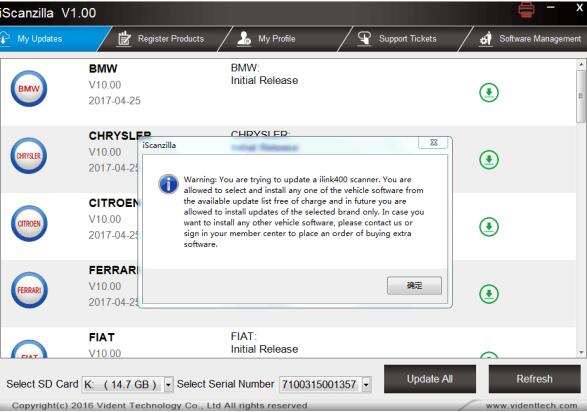Image resolution: width=587 pixels, height=412 pixels.
Task: Select the BMW heading text
Action: [x=103, y=68]
